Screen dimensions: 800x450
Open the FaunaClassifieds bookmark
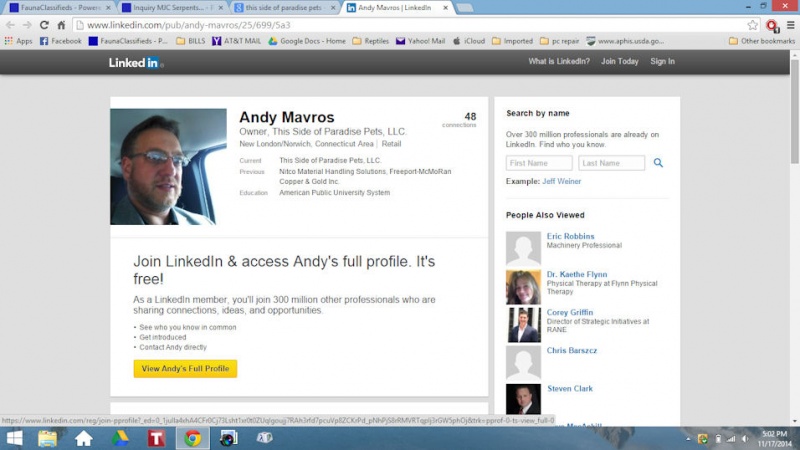pyautogui.click(x=128, y=41)
